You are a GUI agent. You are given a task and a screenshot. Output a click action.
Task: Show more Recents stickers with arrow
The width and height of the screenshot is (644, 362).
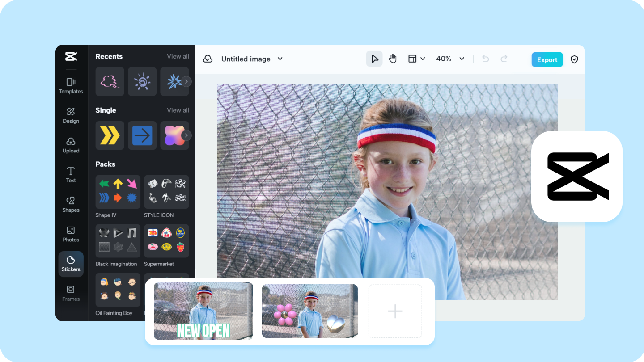pyautogui.click(x=186, y=81)
